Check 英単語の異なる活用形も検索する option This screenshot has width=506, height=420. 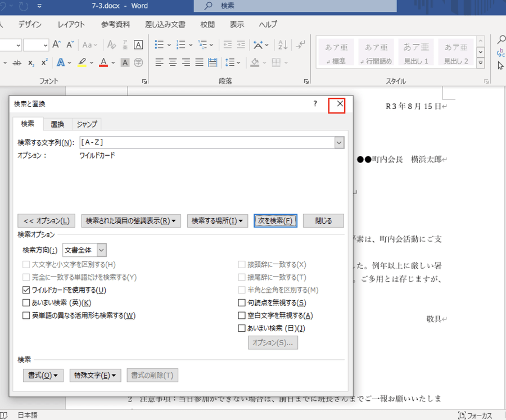point(26,315)
